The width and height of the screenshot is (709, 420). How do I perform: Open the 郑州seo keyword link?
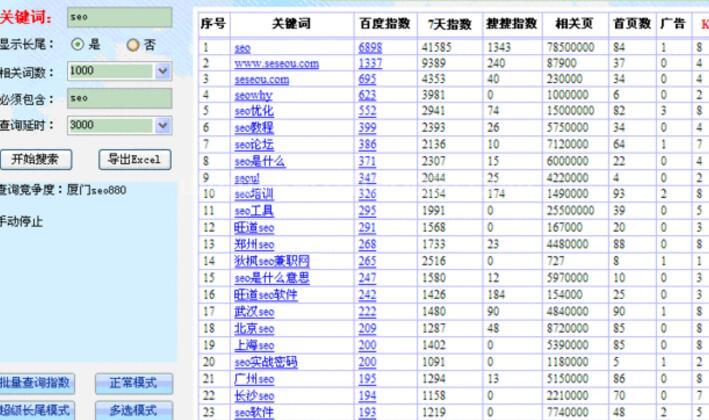pos(254,243)
